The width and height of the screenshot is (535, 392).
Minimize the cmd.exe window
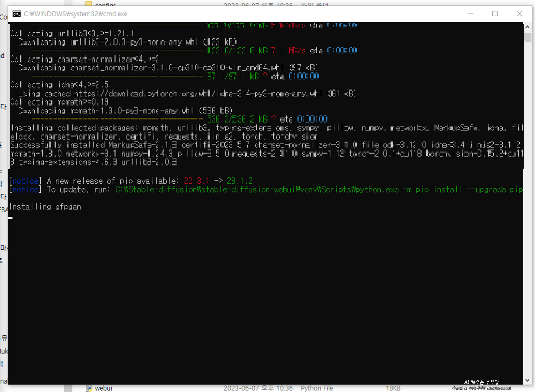pos(471,14)
